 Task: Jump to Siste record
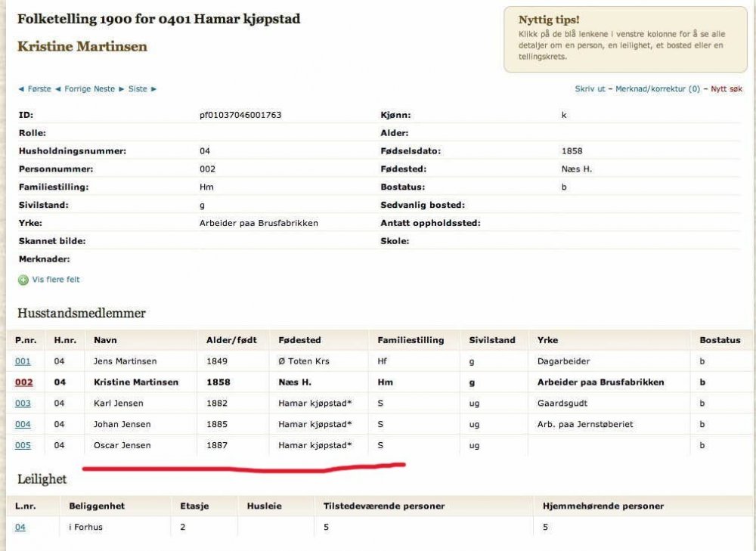click(139, 89)
